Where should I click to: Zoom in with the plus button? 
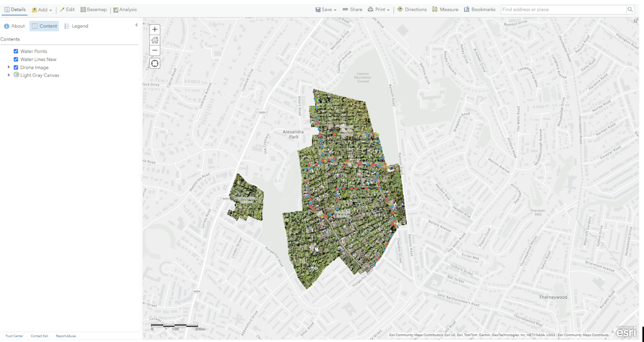[x=155, y=29]
